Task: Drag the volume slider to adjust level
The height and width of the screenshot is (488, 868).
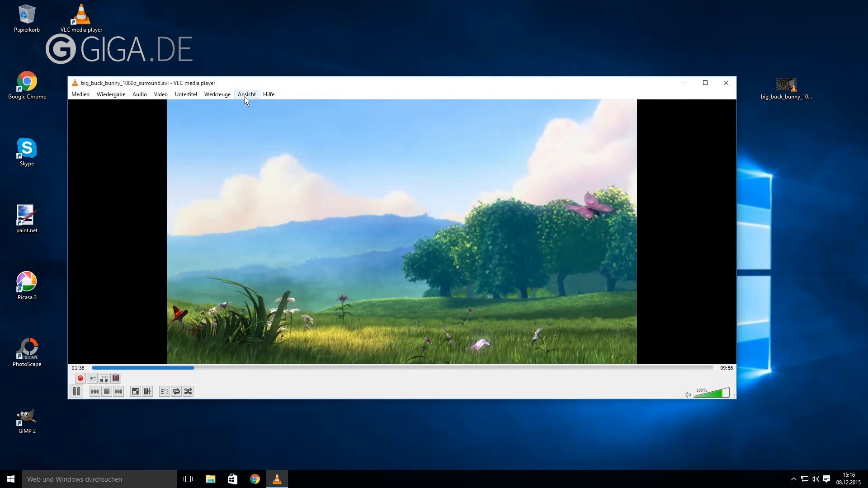Action: (x=712, y=393)
